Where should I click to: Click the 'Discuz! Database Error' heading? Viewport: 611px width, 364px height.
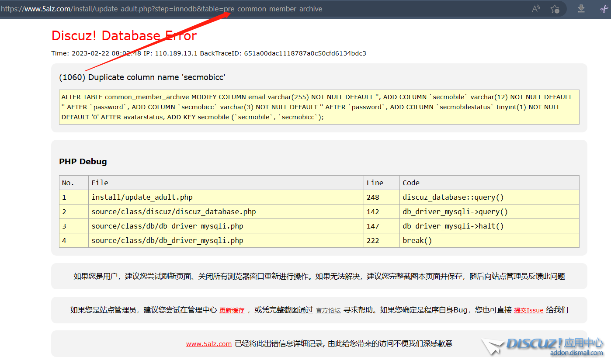point(124,36)
